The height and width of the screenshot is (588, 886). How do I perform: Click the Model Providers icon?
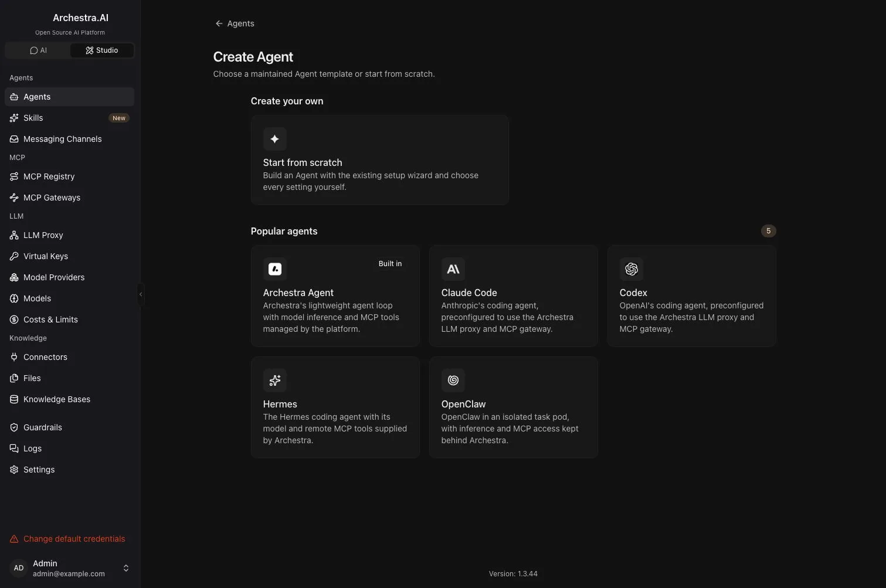pos(14,277)
